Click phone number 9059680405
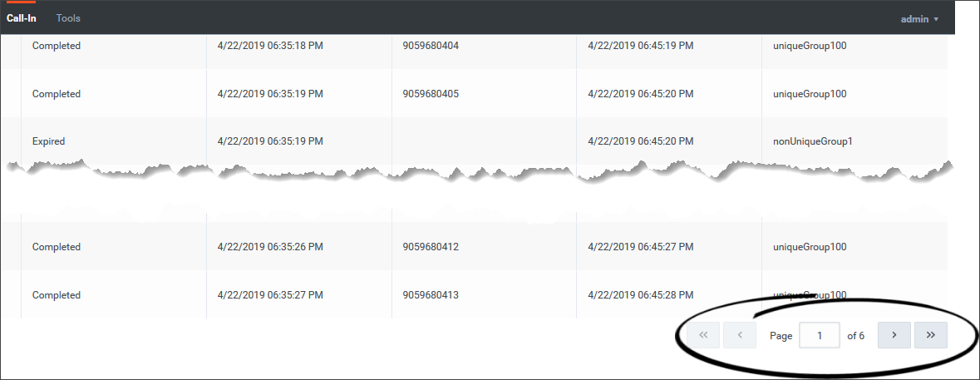980x380 pixels. 430,94
